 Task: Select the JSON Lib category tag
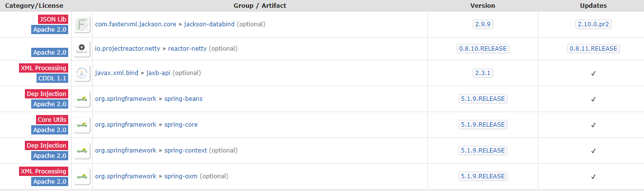click(52, 19)
